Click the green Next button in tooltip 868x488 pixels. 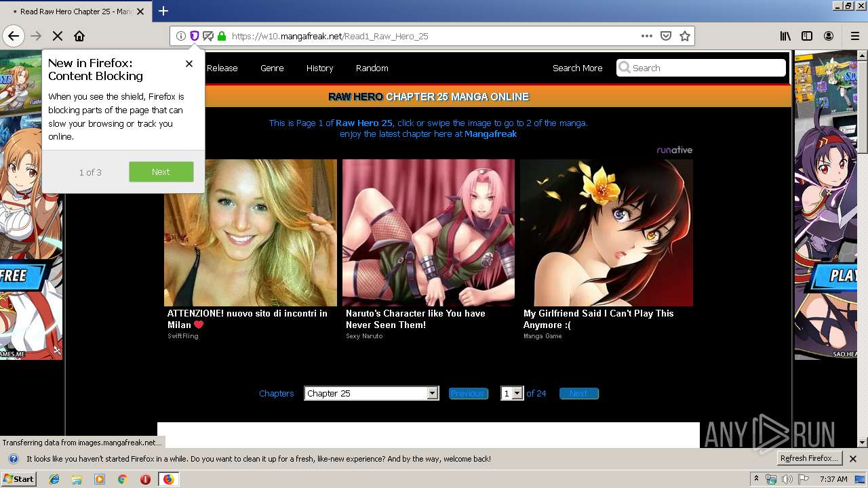(161, 171)
